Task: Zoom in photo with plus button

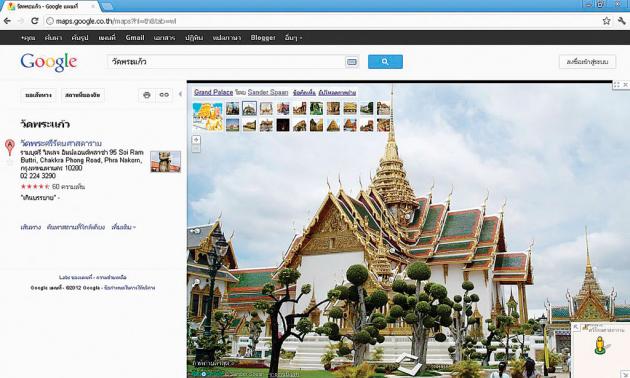Action: click(x=196, y=140)
